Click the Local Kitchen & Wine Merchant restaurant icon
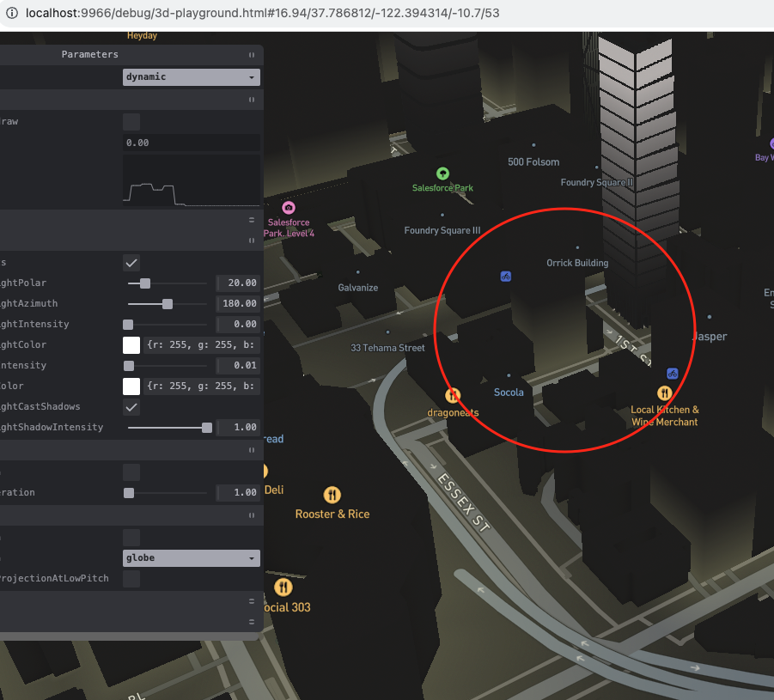Image resolution: width=774 pixels, height=700 pixels. pyautogui.click(x=664, y=393)
